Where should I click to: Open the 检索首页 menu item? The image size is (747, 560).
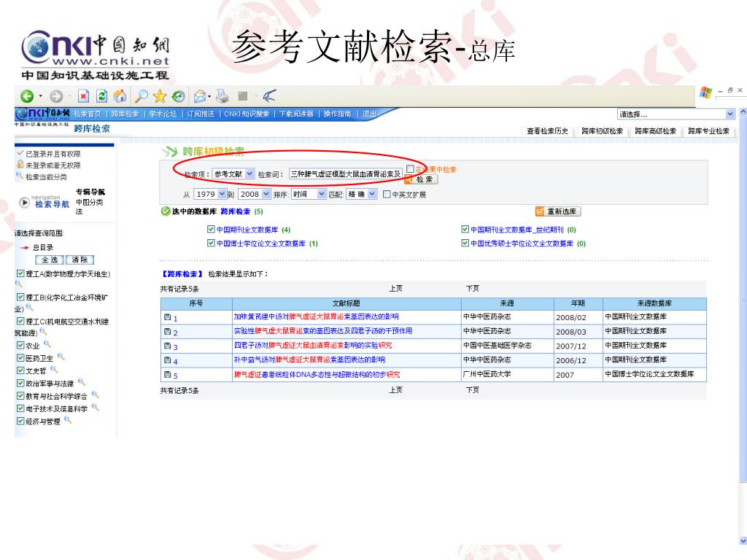(88, 114)
